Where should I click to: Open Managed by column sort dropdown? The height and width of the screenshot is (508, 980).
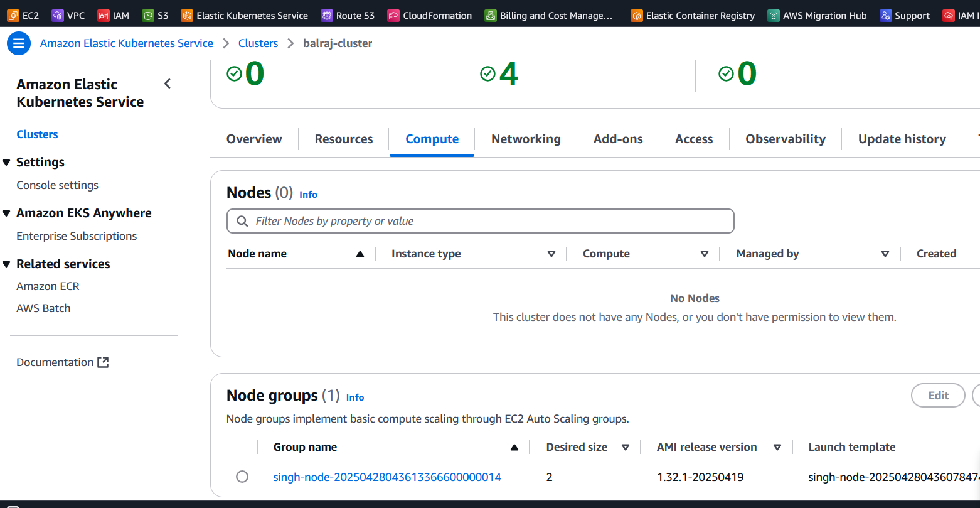885,254
